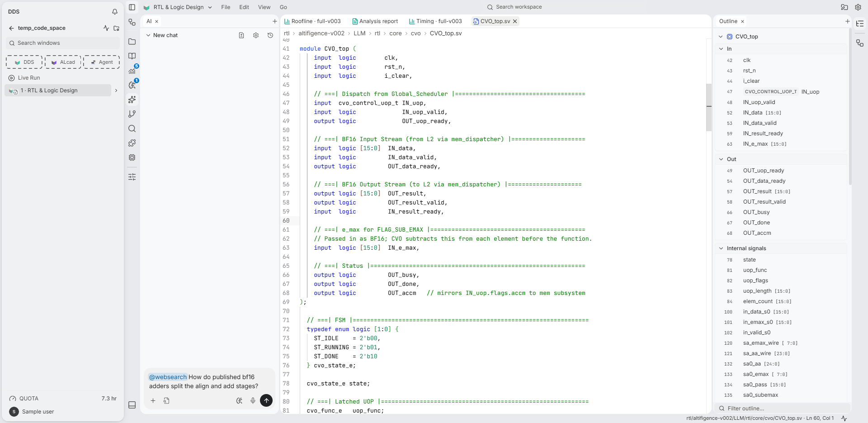Screen dimensions: 868x423
Task: Click the Live Run link
Action: [x=29, y=78]
